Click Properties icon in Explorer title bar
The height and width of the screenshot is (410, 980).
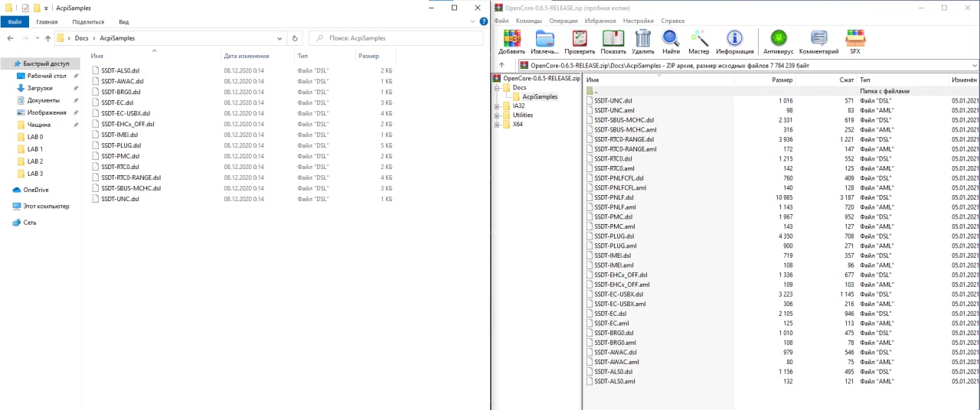tap(25, 8)
